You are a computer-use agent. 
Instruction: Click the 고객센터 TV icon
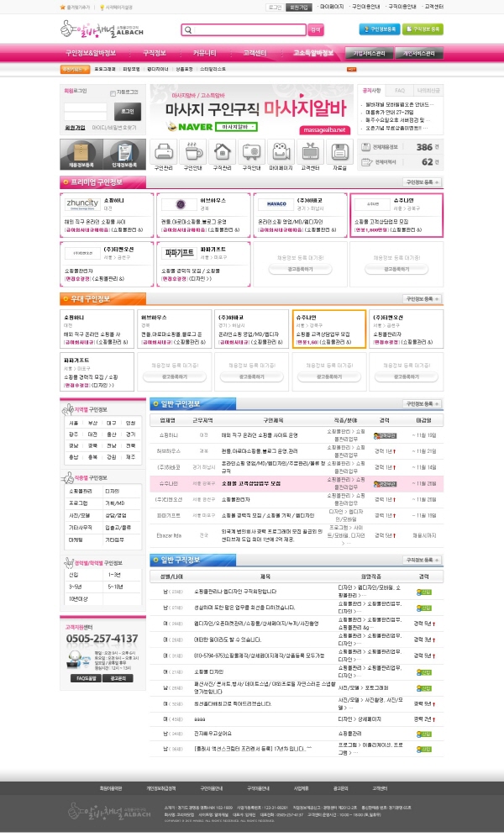coord(309,152)
